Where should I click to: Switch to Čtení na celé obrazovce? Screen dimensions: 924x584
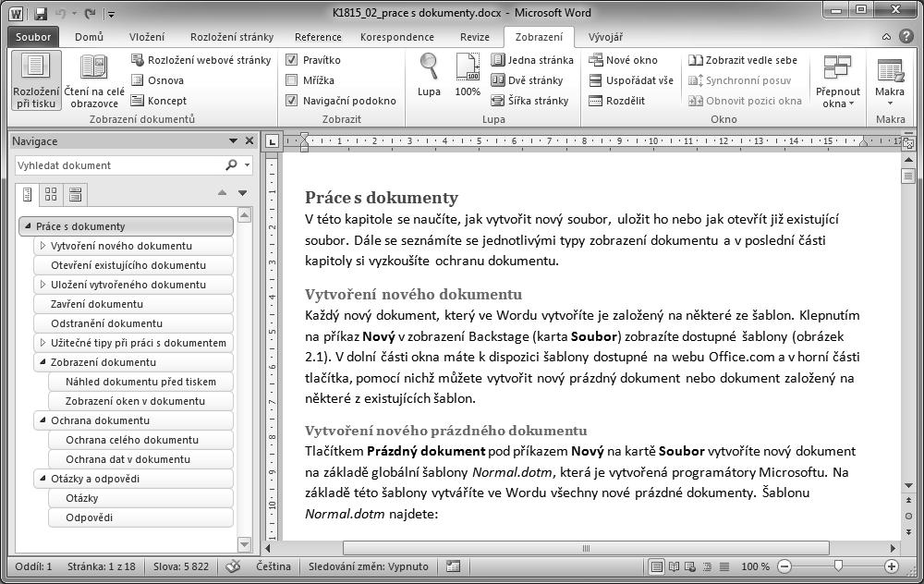point(94,80)
